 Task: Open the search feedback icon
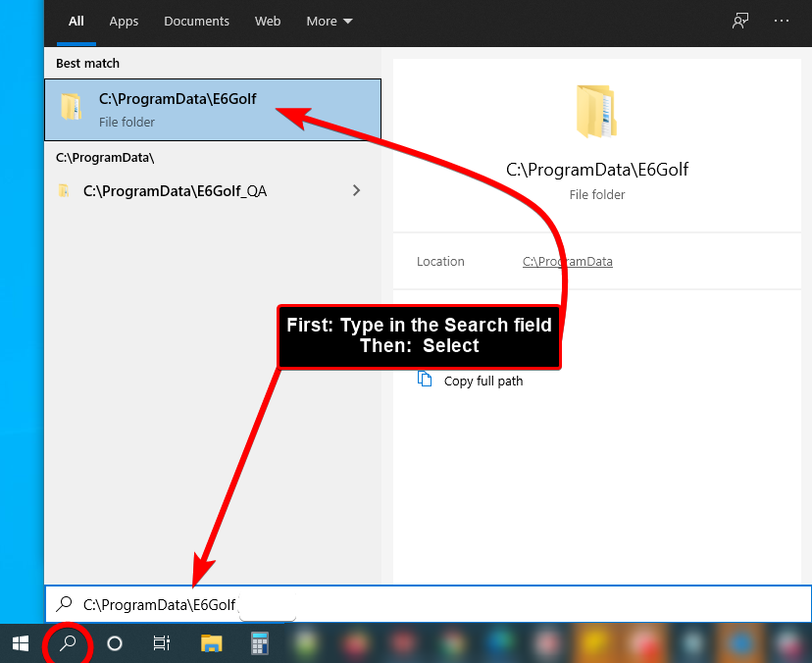(740, 22)
